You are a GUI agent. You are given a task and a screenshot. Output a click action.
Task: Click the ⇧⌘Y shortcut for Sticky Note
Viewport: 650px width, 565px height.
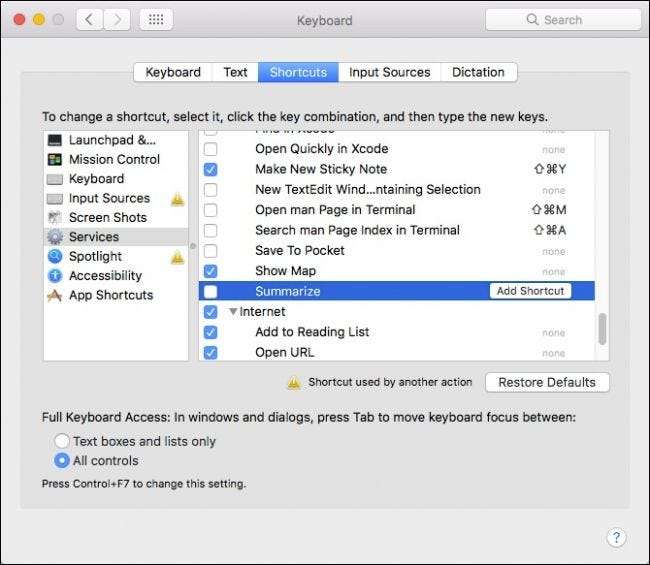pos(550,169)
